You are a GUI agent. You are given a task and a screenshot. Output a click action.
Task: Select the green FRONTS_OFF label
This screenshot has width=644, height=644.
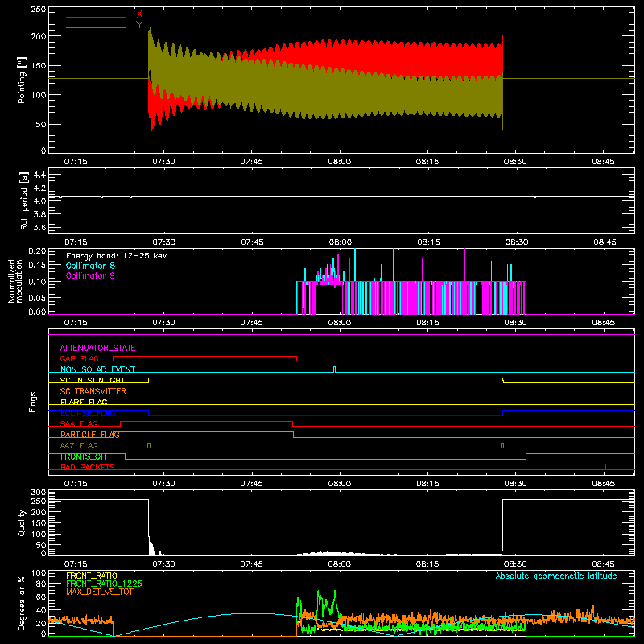pyautogui.click(x=85, y=456)
